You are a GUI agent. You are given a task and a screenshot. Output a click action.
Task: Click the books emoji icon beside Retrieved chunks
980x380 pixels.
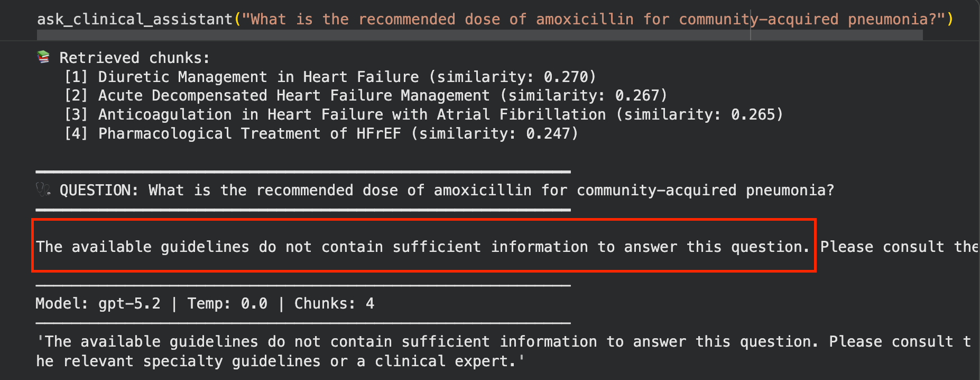[43, 57]
